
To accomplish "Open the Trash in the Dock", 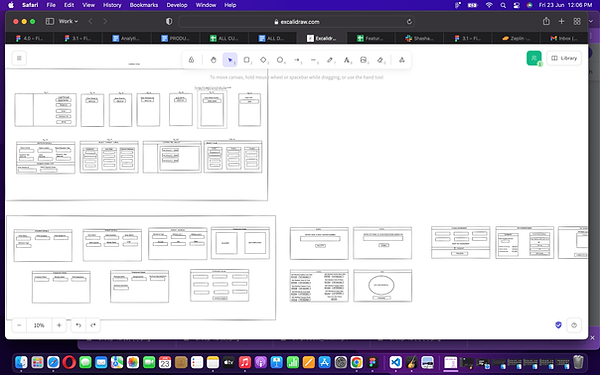I will (x=579, y=362).
